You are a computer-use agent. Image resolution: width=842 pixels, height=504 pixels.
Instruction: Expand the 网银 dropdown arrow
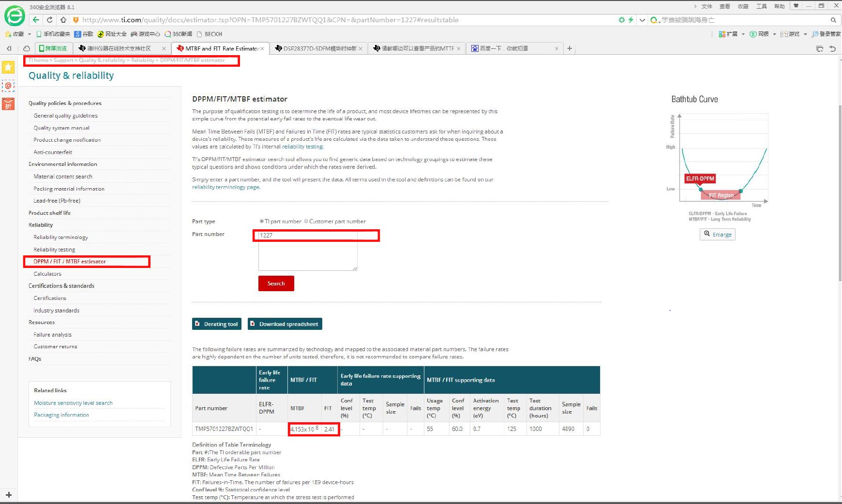point(774,34)
